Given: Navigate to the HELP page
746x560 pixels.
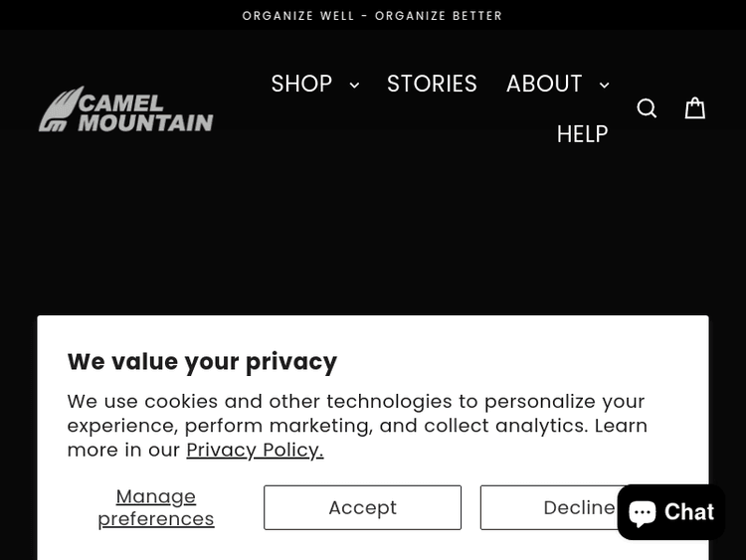Looking at the screenshot, I should 582,133.
